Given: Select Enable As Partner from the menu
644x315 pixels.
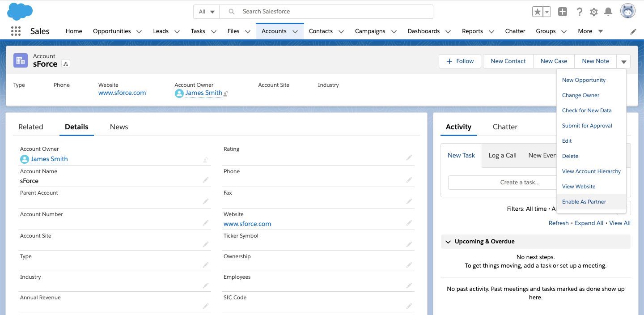Looking at the screenshot, I should point(584,202).
